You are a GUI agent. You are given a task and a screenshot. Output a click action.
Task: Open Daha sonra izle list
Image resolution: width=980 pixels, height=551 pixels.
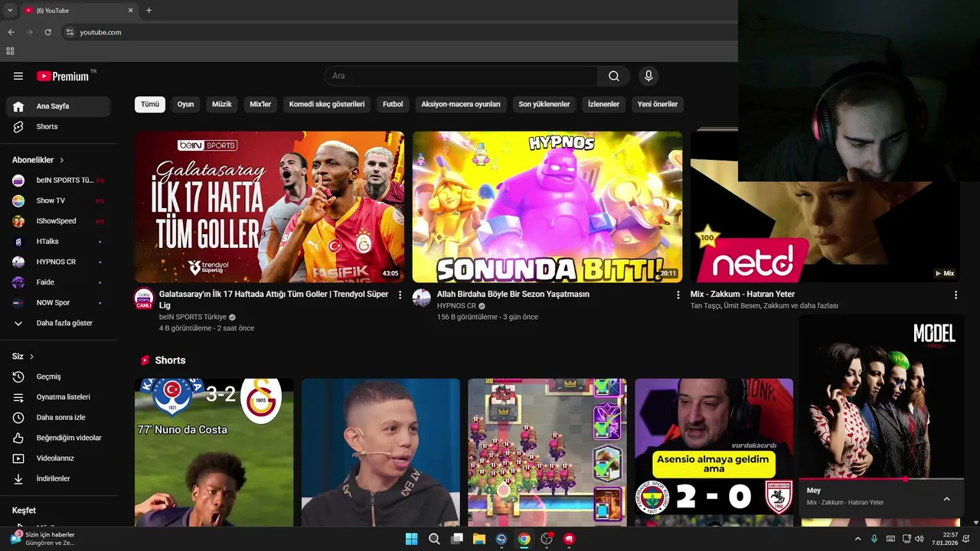pos(58,418)
